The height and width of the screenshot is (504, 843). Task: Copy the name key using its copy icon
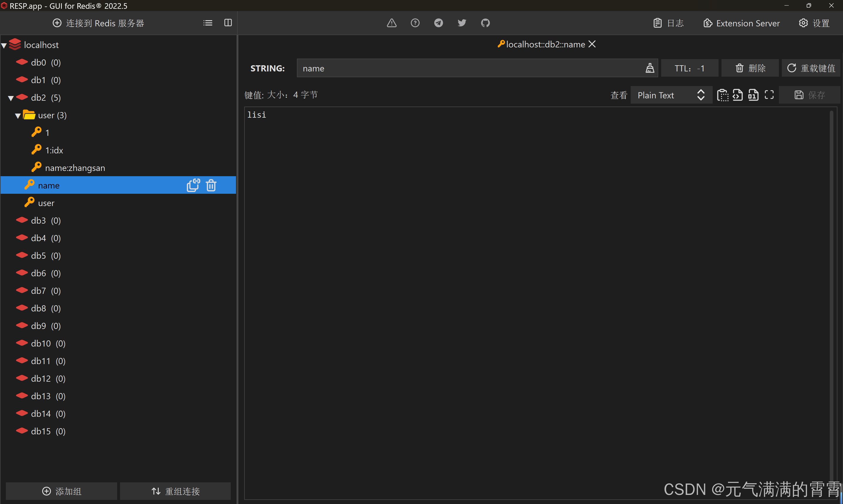click(x=193, y=186)
